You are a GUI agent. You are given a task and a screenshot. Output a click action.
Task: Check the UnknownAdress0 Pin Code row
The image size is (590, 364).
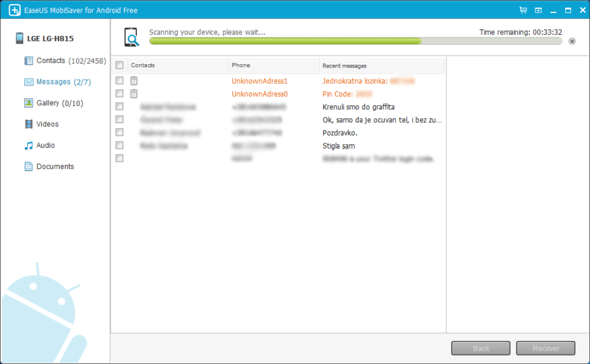[119, 93]
